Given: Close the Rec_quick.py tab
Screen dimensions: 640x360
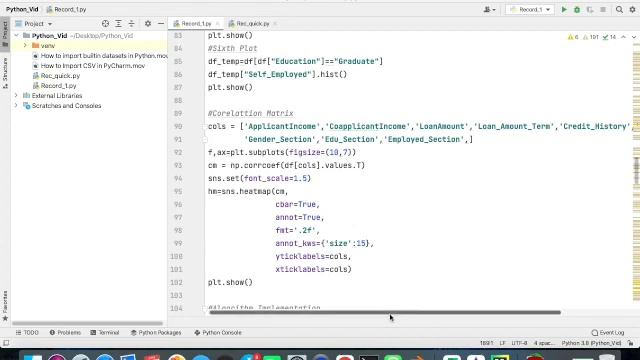Looking at the screenshot, I should click(275, 24).
